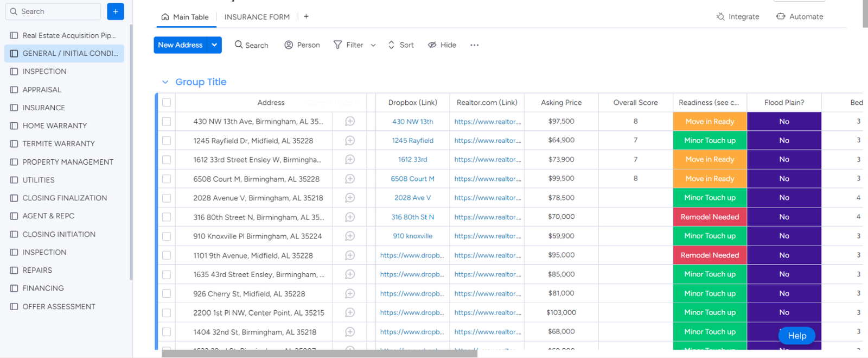Click the Help button

click(796, 336)
